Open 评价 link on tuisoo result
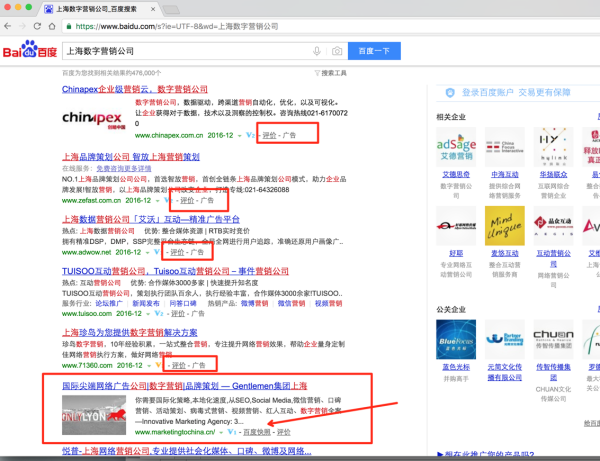Viewport: 600px width, 461px height. pos(178,313)
